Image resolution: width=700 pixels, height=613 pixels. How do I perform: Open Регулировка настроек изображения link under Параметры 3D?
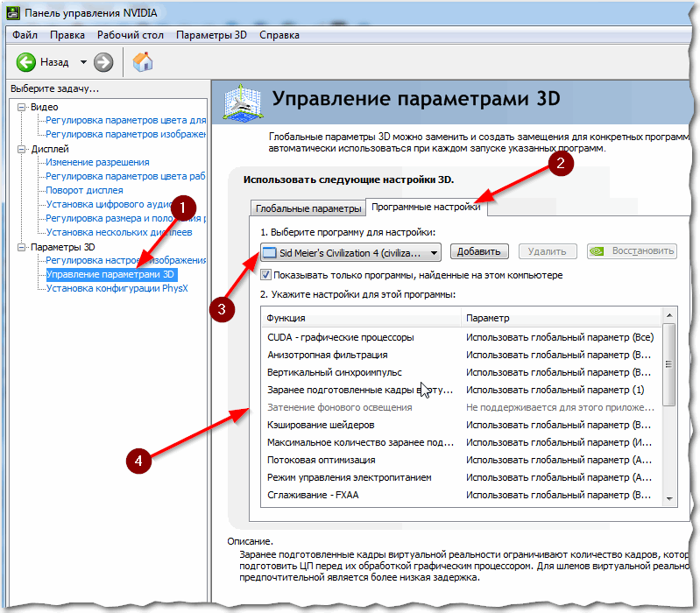click(x=126, y=260)
